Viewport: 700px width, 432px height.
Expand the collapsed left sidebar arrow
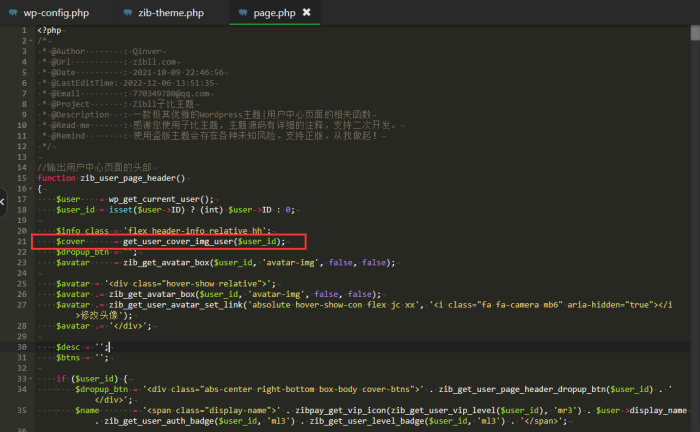coord(3,201)
